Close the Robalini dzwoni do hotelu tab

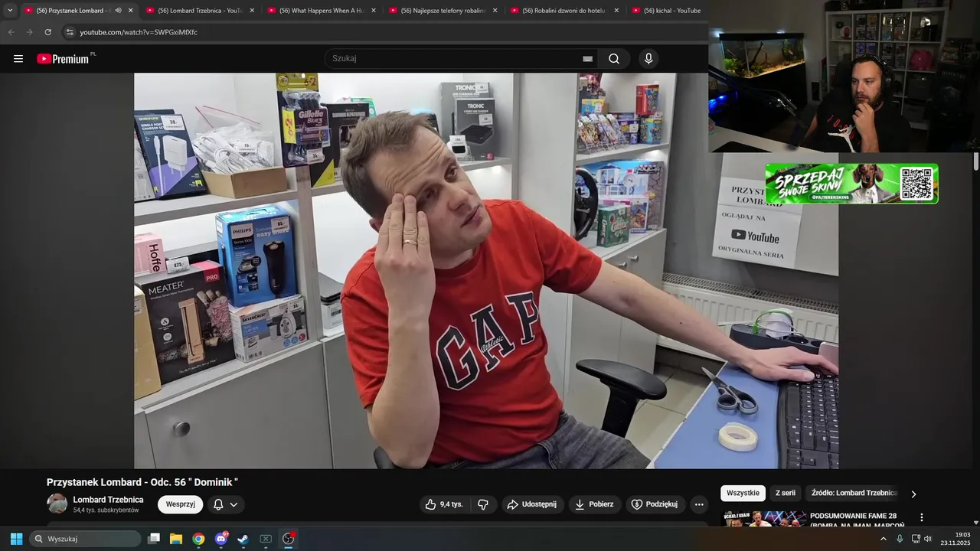pyautogui.click(x=616, y=11)
